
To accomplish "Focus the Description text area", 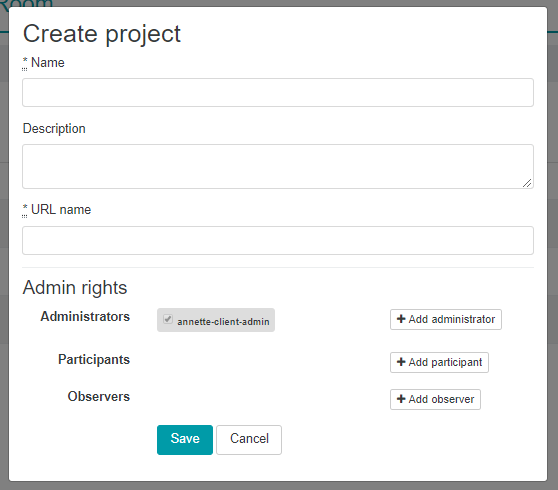I will coord(278,167).
